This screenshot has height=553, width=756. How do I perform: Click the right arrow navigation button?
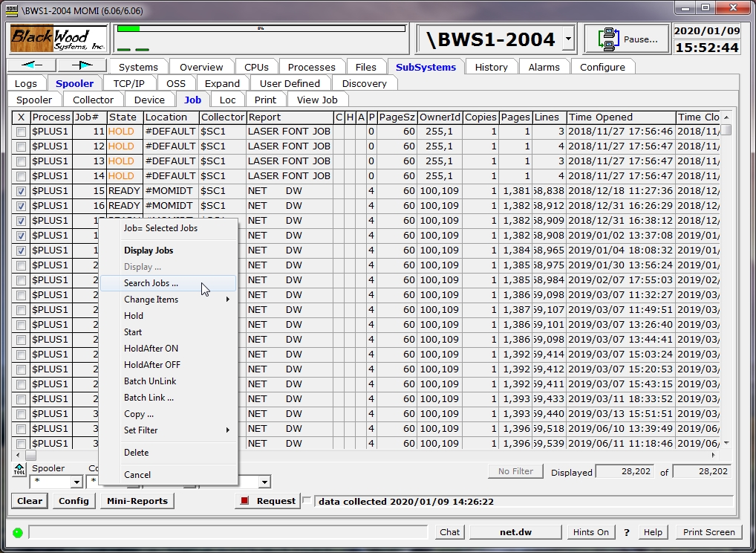(x=82, y=65)
